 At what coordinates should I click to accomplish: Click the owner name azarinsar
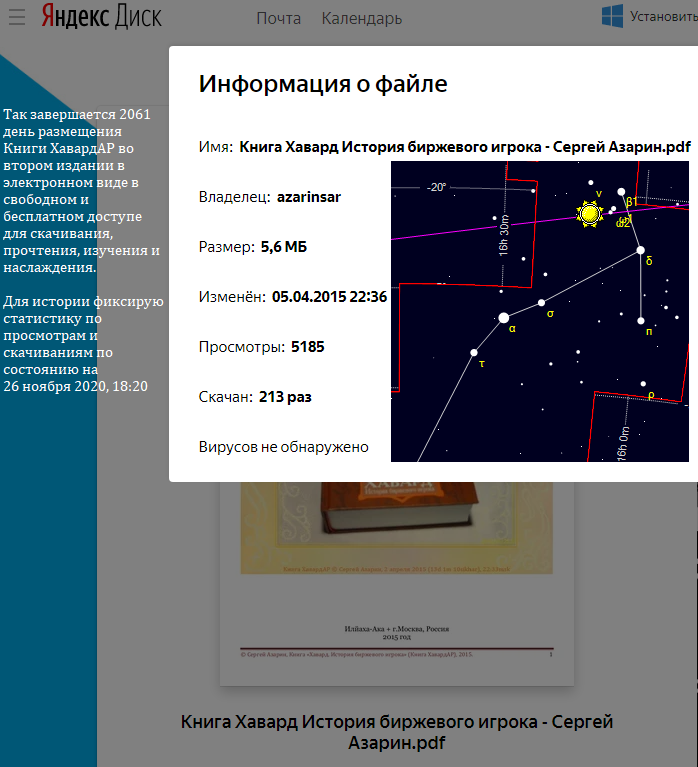click(309, 197)
